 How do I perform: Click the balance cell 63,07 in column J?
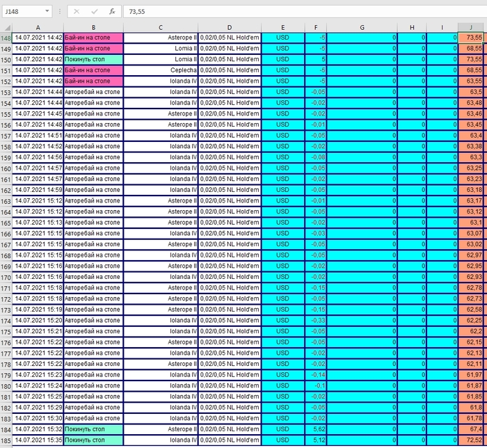pyautogui.click(x=470, y=233)
